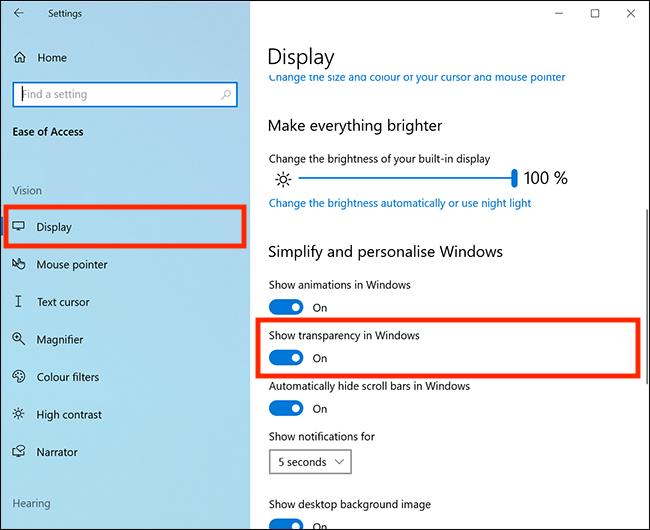Click the Ease of Access heading
The height and width of the screenshot is (530, 650).
click(48, 132)
